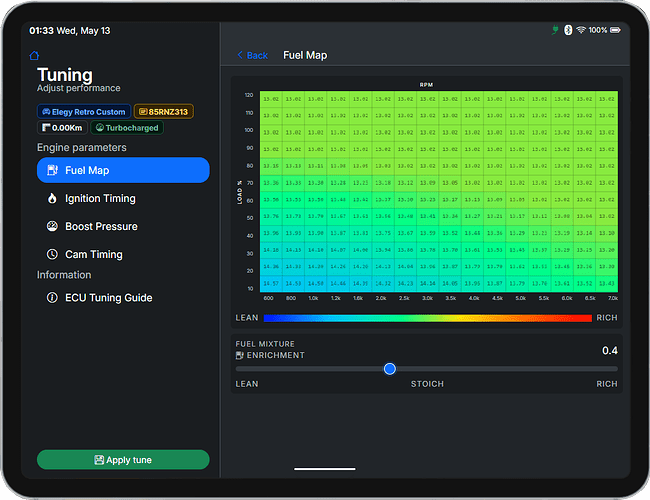Image resolution: width=650 pixels, height=500 pixels.
Task: Click the flame icon for Ignition Timing
Action: point(52,199)
